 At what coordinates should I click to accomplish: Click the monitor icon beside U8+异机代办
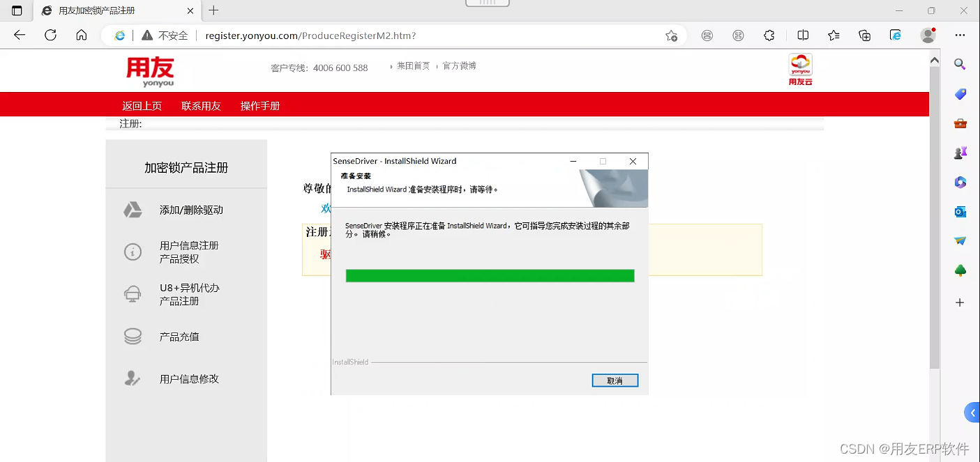pyautogui.click(x=133, y=294)
